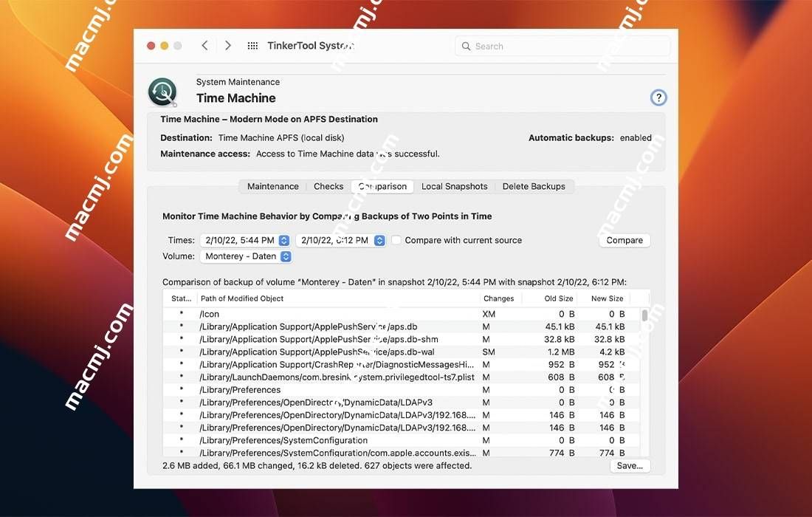The height and width of the screenshot is (517, 812).
Task: Click the Save... button
Action: [630, 466]
